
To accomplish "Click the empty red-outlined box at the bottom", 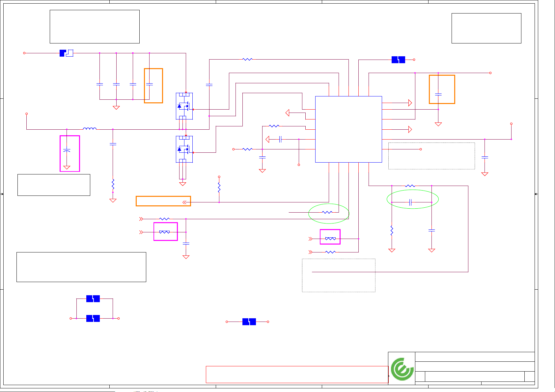I will click(x=297, y=375).
